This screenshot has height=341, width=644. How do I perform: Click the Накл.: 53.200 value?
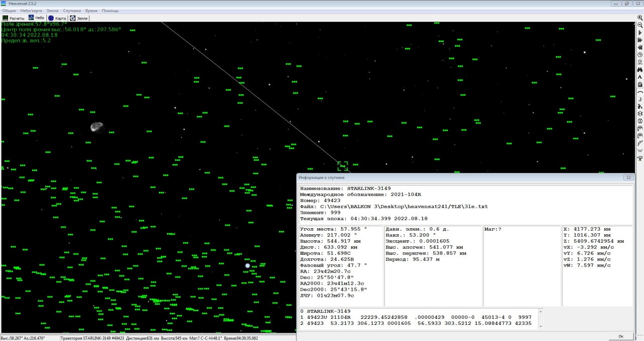(x=411, y=235)
